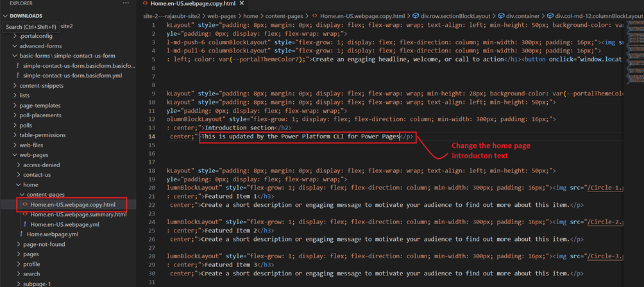Viewport: 644px width, 287px height.
Task: Open Explorer more actions ellipsis menu
Action: 126,4
